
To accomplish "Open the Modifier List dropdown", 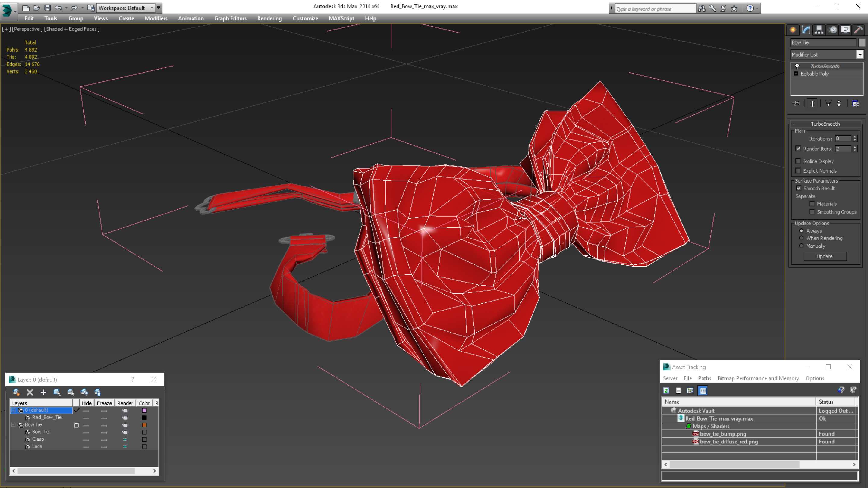I will pos(860,55).
